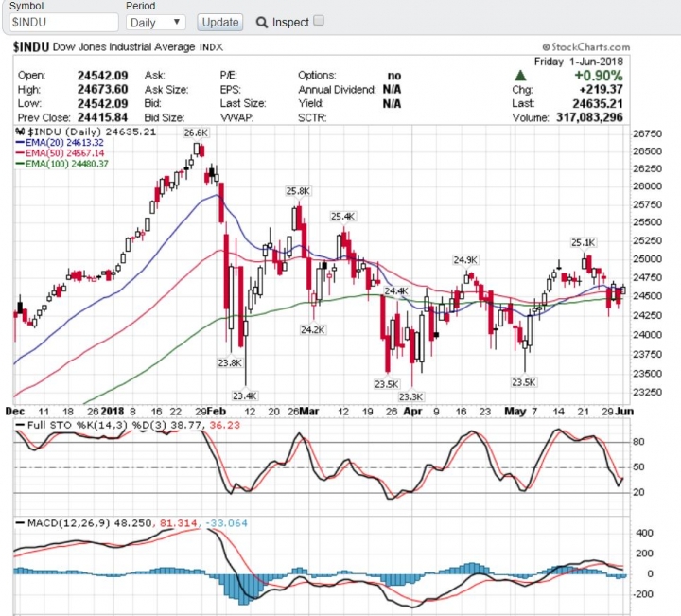Click the 23.3K low price label
The height and width of the screenshot is (616, 681).
pos(410,396)
